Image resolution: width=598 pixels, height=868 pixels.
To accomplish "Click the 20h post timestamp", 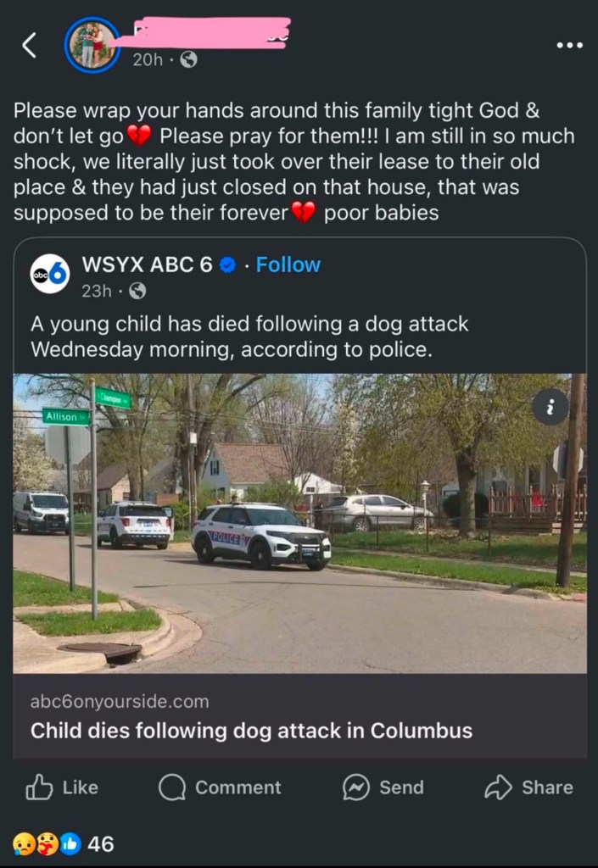I will click(x=148, y=60).
